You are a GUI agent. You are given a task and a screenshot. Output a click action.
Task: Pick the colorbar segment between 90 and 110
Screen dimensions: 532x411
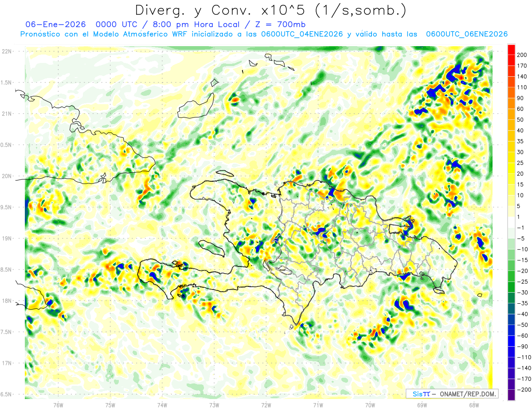[x=511, y=93]
